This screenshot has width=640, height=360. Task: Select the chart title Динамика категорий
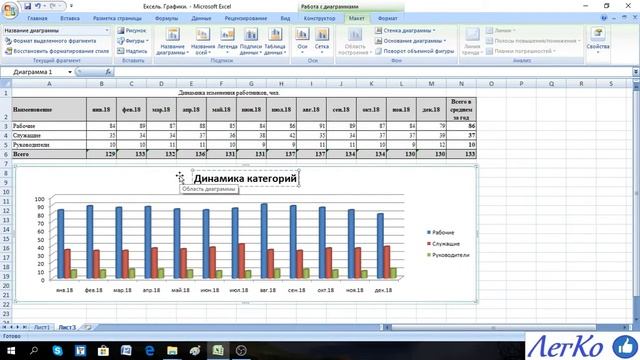pyautogui.click(x=245, y=178)
